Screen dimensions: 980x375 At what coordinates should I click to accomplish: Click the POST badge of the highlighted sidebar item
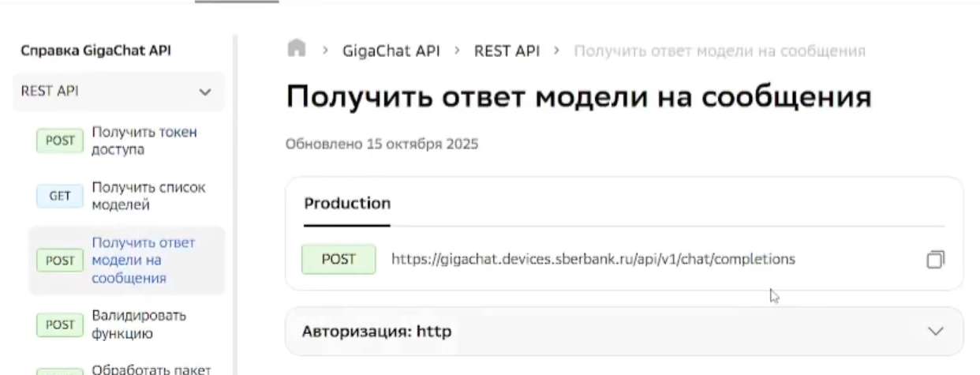tap(60, 261)
